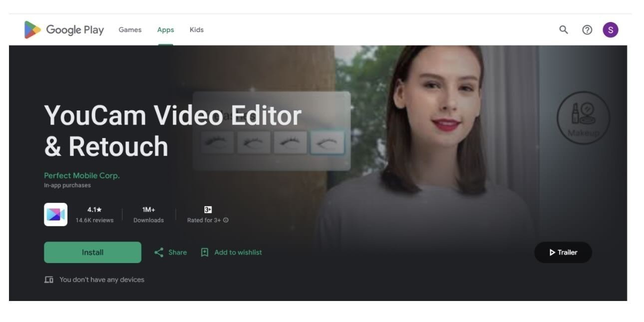Click the YouCam Video app icon
This screenshot has width=644, height=322.
click(x=55, y=214)
